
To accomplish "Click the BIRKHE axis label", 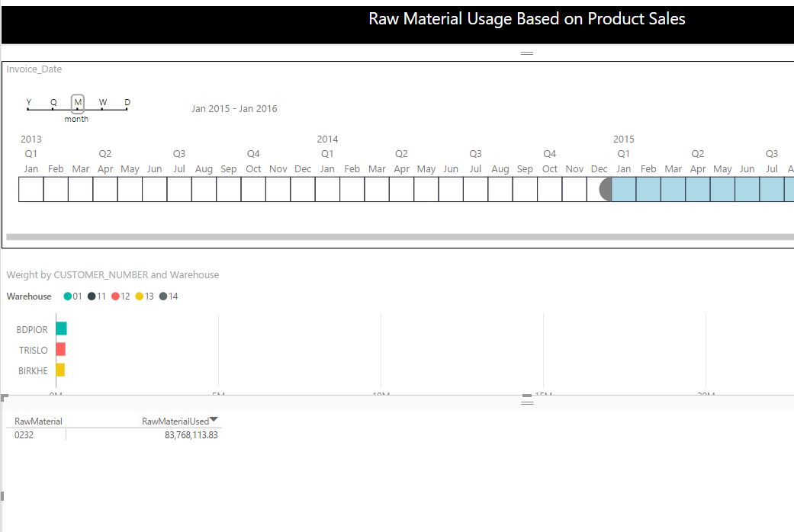I will click(x=33, y=371).
